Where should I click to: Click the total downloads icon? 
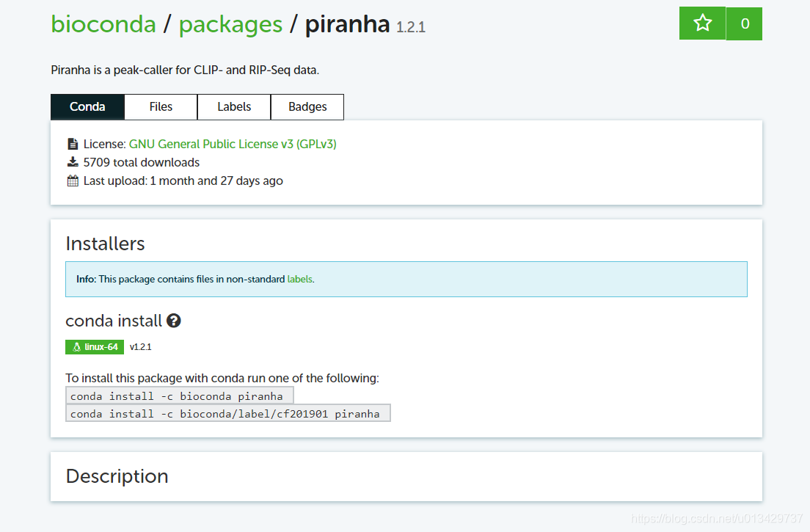tap(73, 162)
